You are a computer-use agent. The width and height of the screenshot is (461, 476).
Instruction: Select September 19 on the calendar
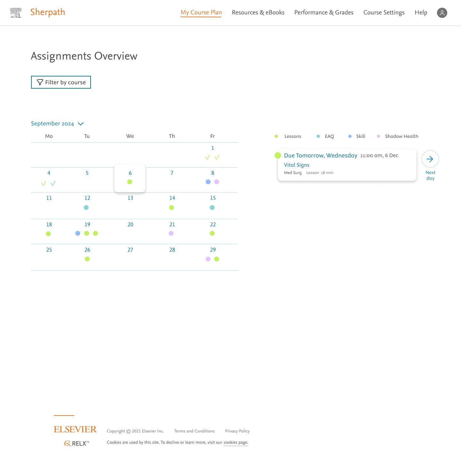(x=87, y=225)
